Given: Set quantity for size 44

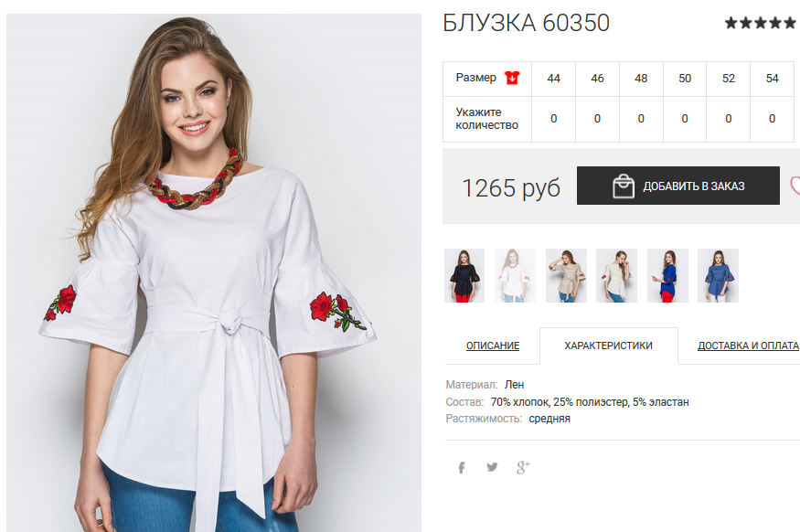Looking at the screenshot, I should click(553, 119).
